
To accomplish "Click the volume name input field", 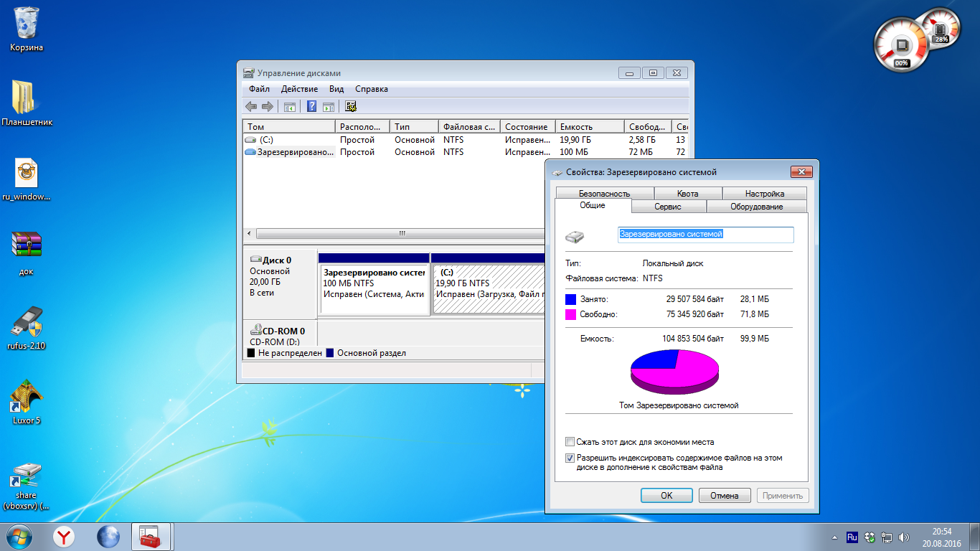I will point(705,235).
